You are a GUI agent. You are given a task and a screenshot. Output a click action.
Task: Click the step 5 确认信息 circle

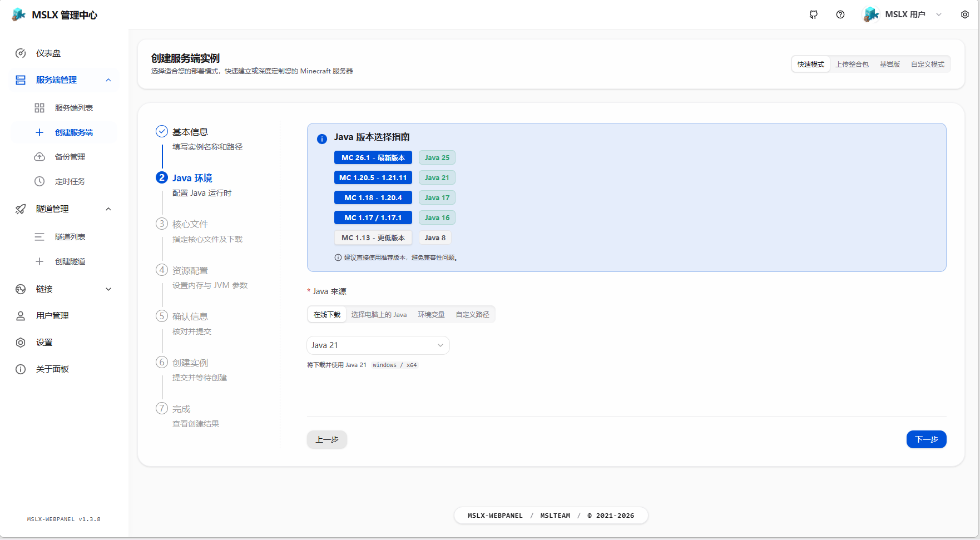[162, 316]
